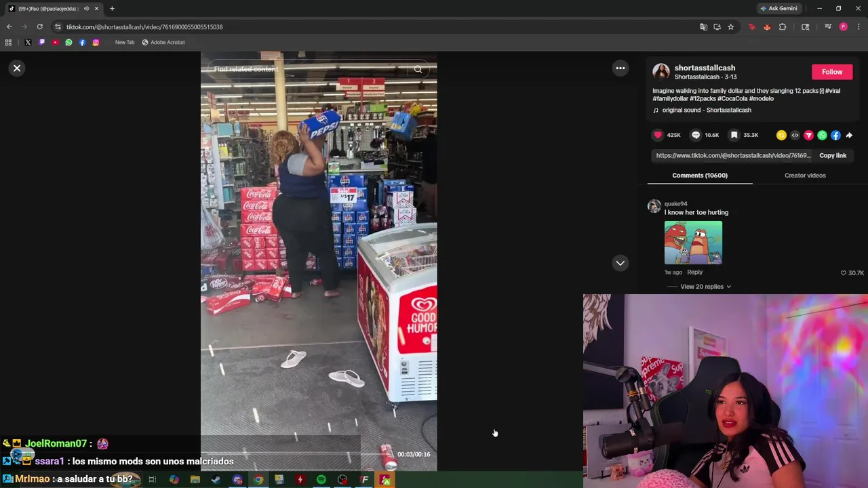
Task: Click the address bar URL
Action: (144, 27)
